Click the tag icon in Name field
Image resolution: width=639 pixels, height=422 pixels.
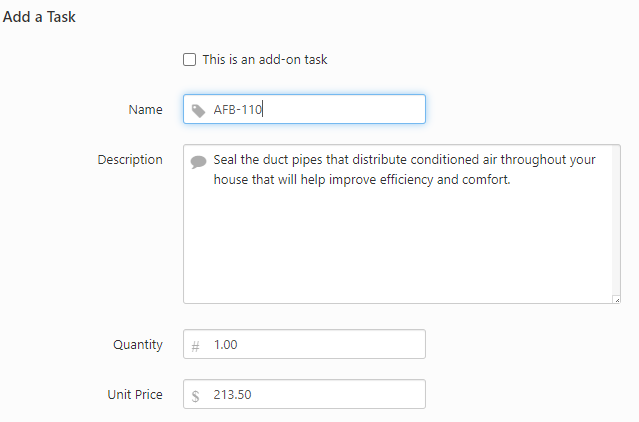199,110
